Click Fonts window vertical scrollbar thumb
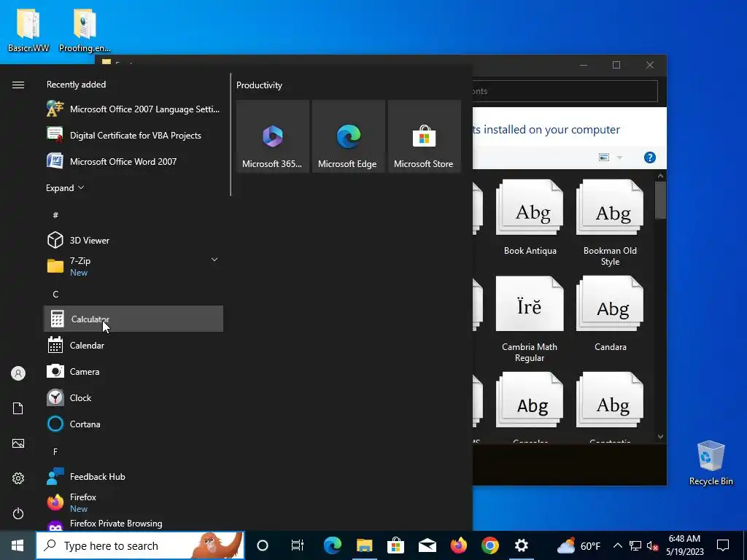The height and width of the screenshot is (560, 747). click(x=660, y=200)
